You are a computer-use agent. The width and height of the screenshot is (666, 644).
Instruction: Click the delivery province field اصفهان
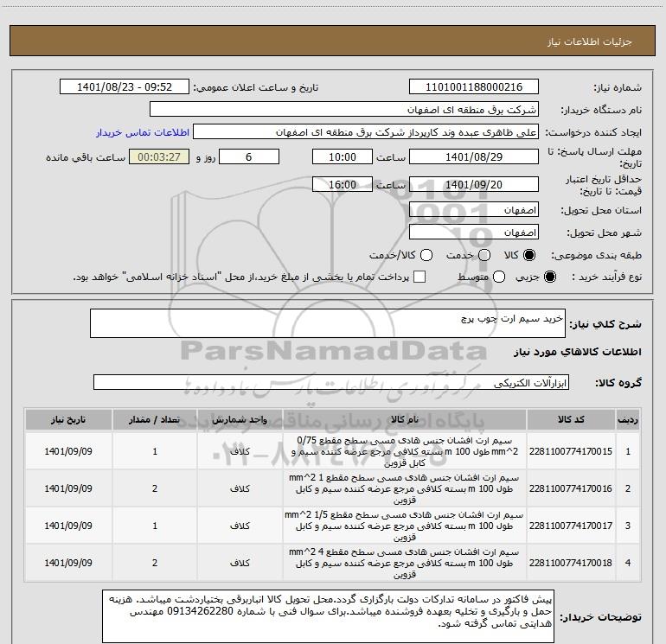(x=474, y=210)
